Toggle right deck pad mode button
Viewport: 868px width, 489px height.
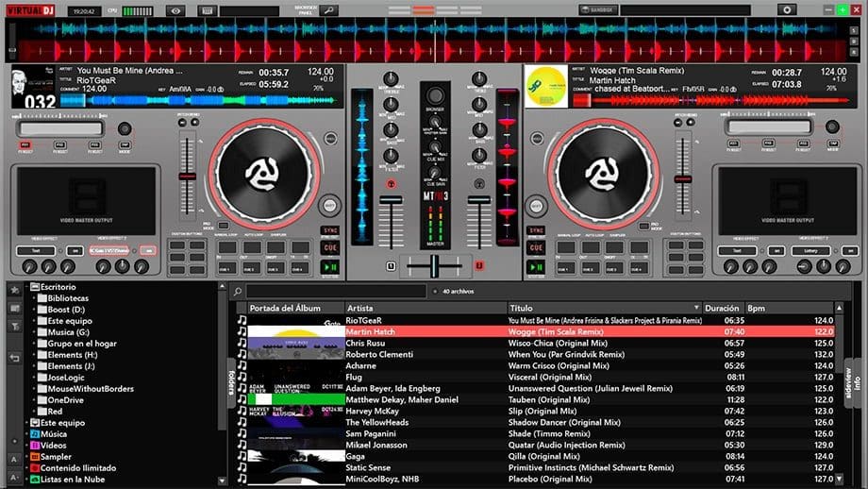pos(643,226)
